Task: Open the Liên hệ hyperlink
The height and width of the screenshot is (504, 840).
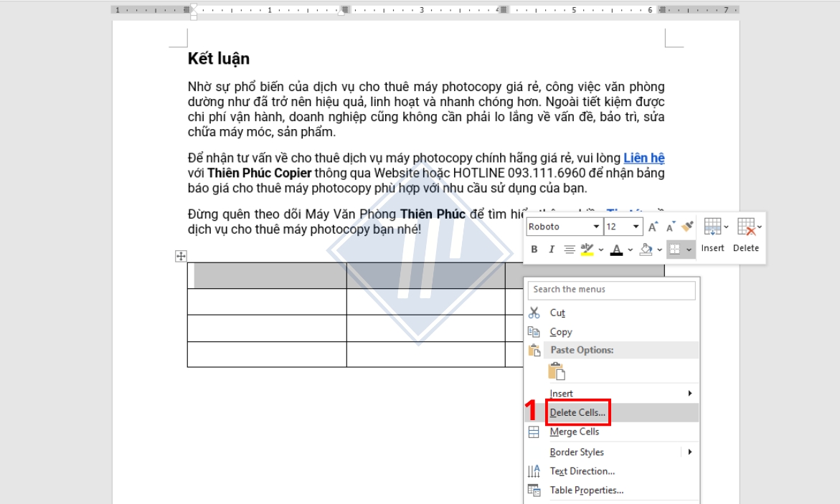Action: pyautogui.click(x=643, y=158)
